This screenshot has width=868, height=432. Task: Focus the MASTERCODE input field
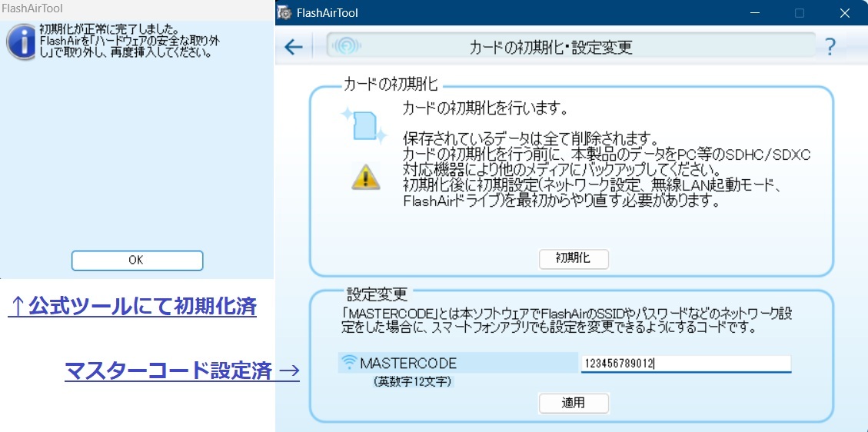click(x=686, y=364)
